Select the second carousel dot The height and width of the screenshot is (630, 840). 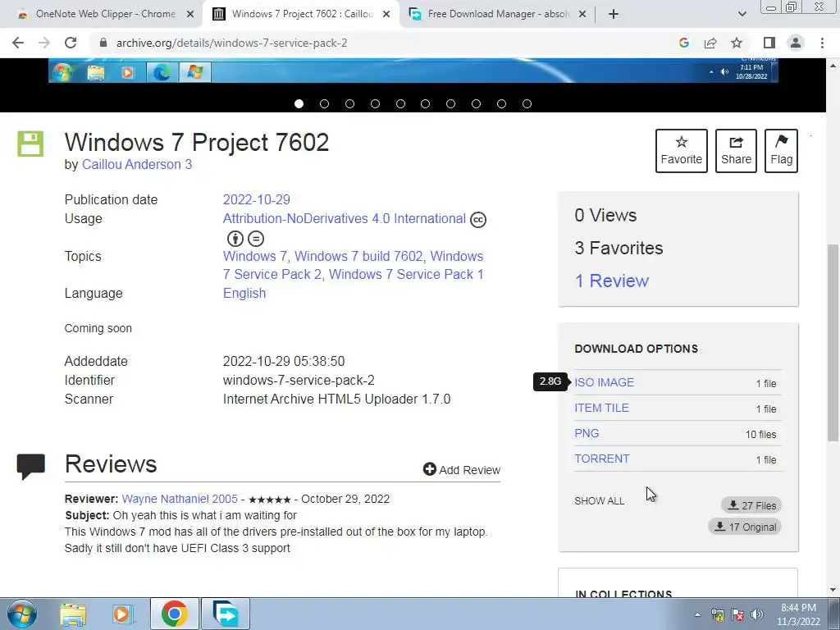tap(324, 104)
